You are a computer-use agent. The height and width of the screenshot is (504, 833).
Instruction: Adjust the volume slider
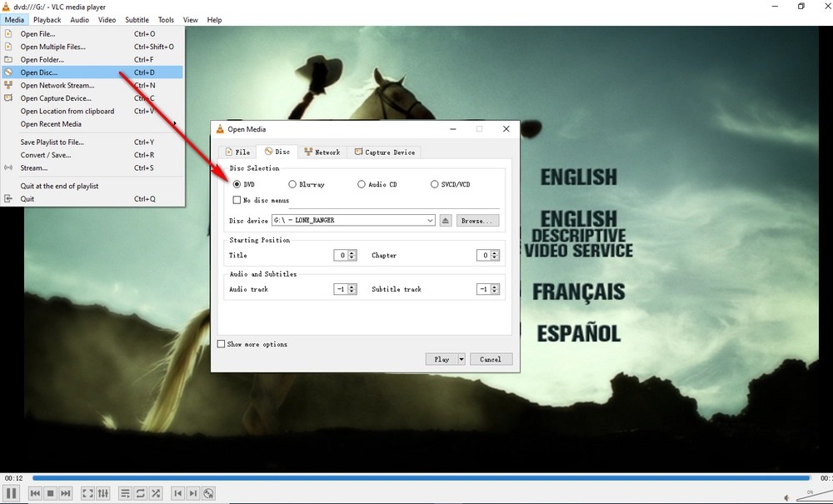tap(813, 497)
